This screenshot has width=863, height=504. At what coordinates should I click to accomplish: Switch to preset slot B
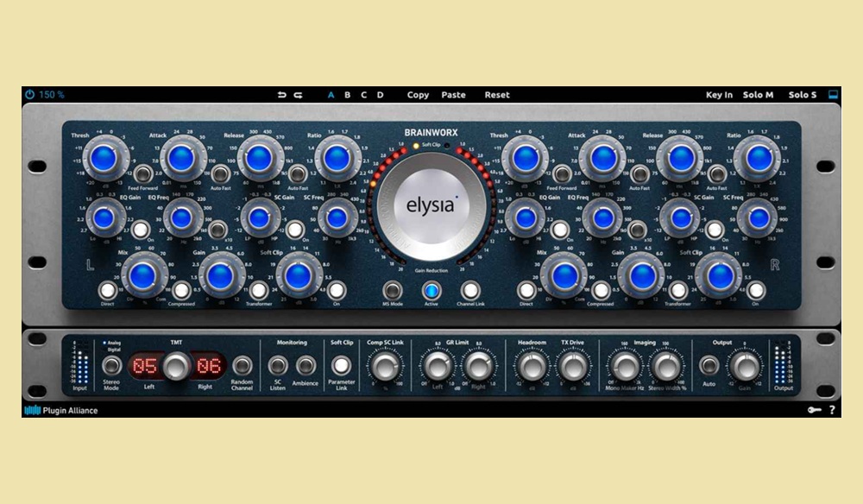pyautogui.click(x=346, y=94)
